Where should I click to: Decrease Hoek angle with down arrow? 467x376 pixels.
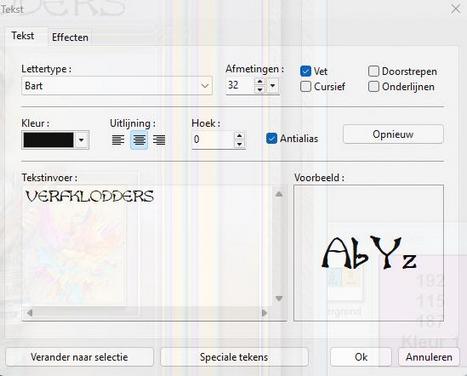239,144
